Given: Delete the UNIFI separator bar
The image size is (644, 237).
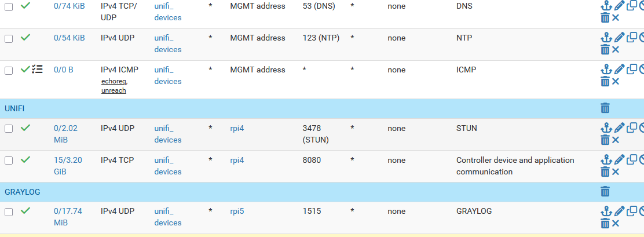Looking at the screenshot, I should click(x=605, y=108).
